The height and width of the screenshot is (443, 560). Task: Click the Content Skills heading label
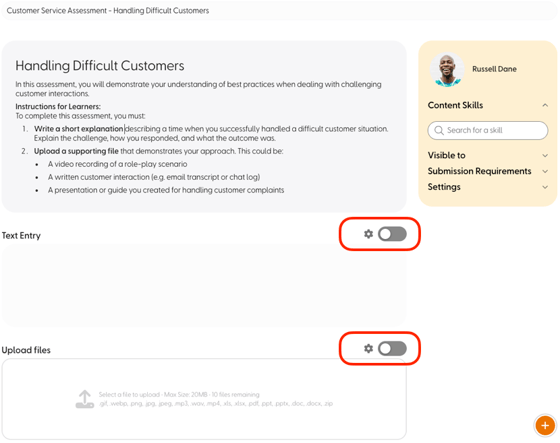[x=455, y=105]
